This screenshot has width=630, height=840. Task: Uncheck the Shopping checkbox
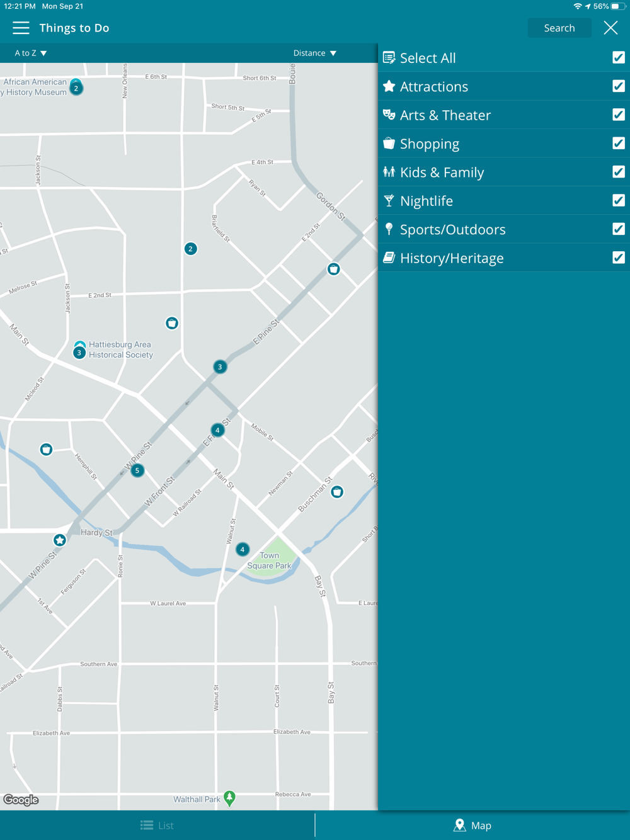click(619, 143)
